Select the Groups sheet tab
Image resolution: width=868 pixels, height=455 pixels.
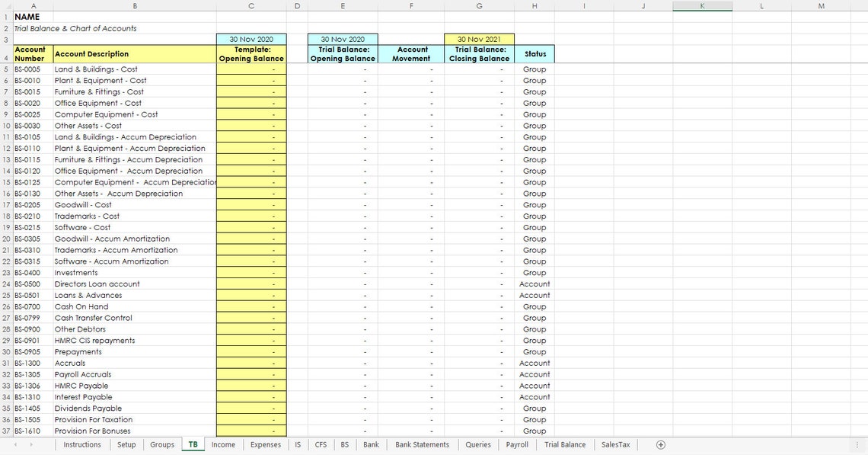162,444
